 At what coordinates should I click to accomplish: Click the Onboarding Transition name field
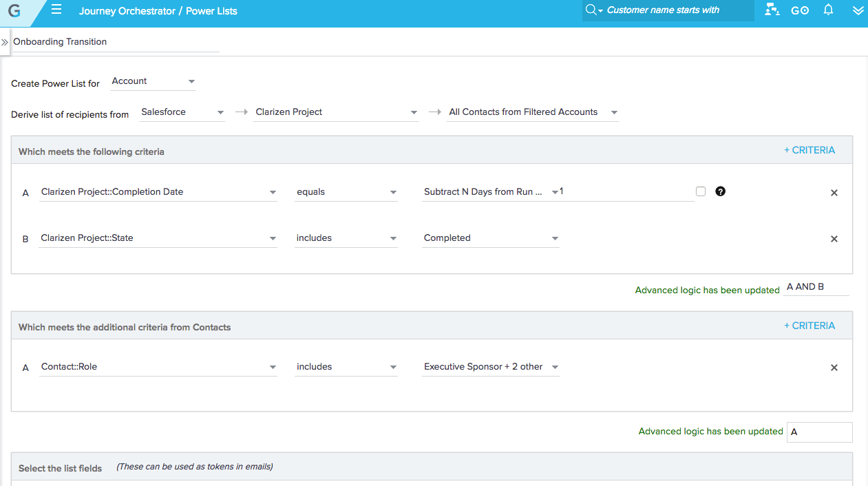[x=116, y=42]
